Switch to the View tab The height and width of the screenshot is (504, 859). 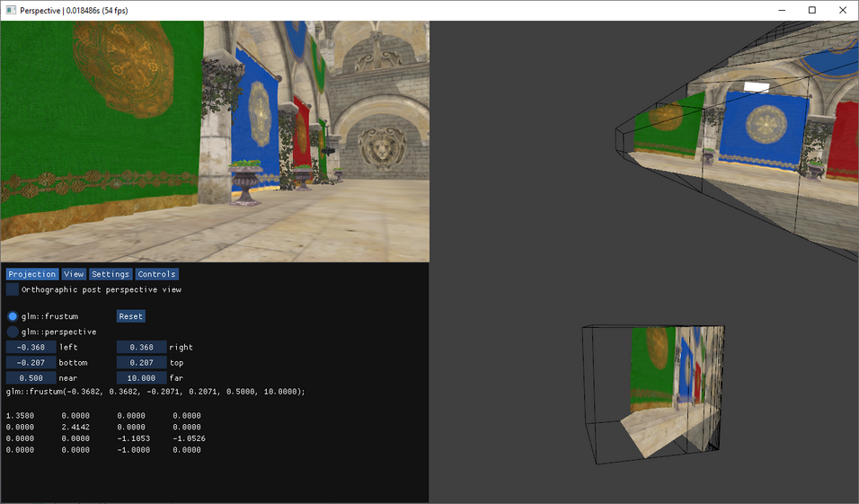74,274
